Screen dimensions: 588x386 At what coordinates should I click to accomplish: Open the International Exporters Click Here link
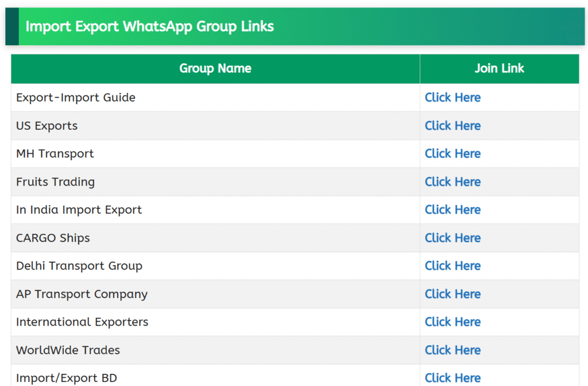point(452,322)
